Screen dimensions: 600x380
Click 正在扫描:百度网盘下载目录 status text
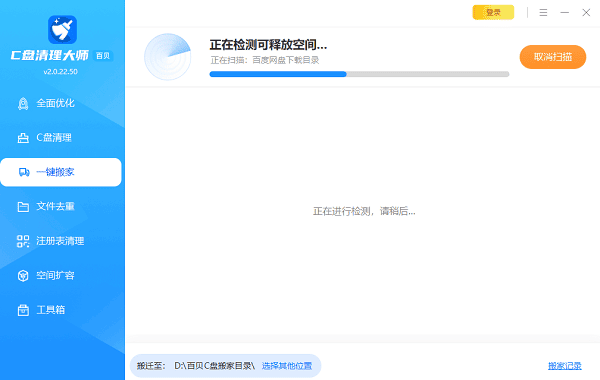point(265,60)
